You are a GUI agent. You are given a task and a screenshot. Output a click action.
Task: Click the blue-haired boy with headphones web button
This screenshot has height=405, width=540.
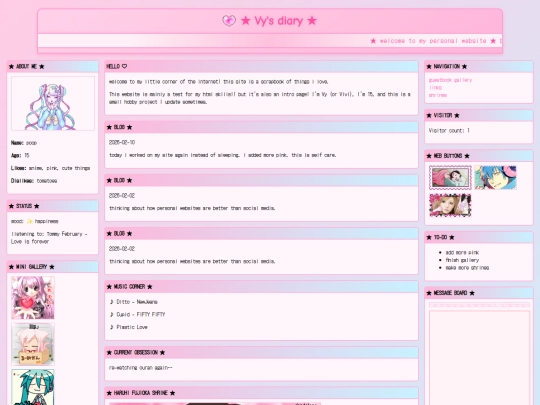(x=495, y=177)
